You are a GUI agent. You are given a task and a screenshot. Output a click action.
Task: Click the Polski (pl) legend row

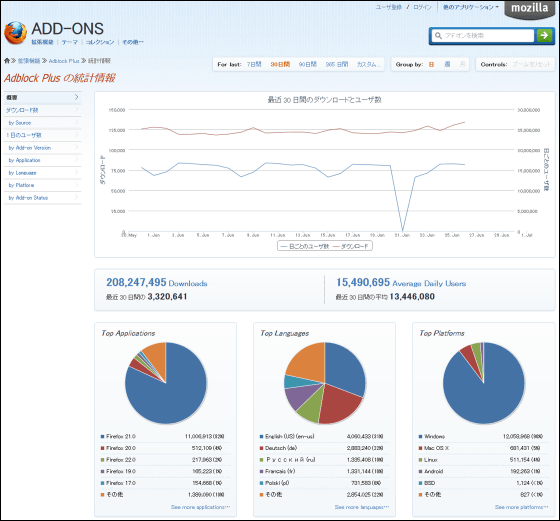324,483
